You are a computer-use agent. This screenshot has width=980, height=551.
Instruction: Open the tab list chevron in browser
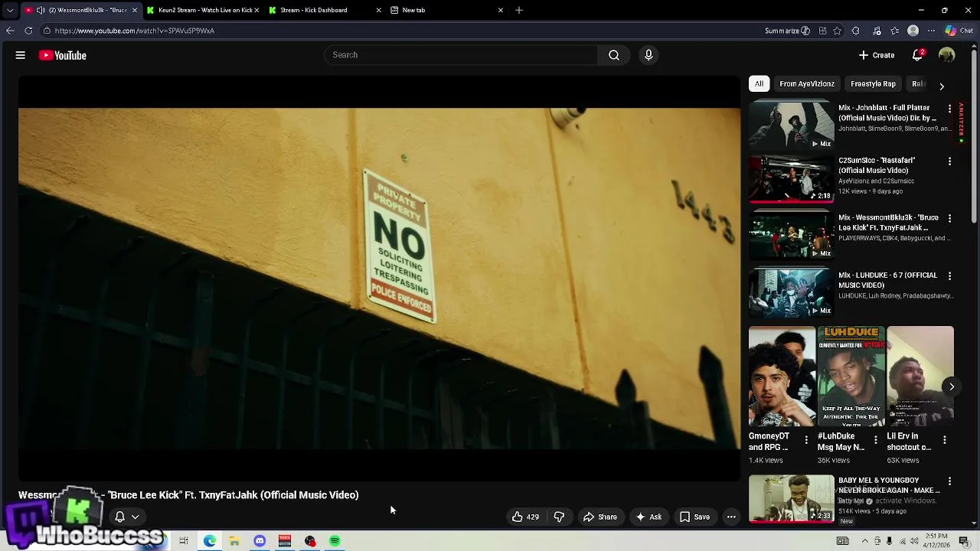point(9,10)
